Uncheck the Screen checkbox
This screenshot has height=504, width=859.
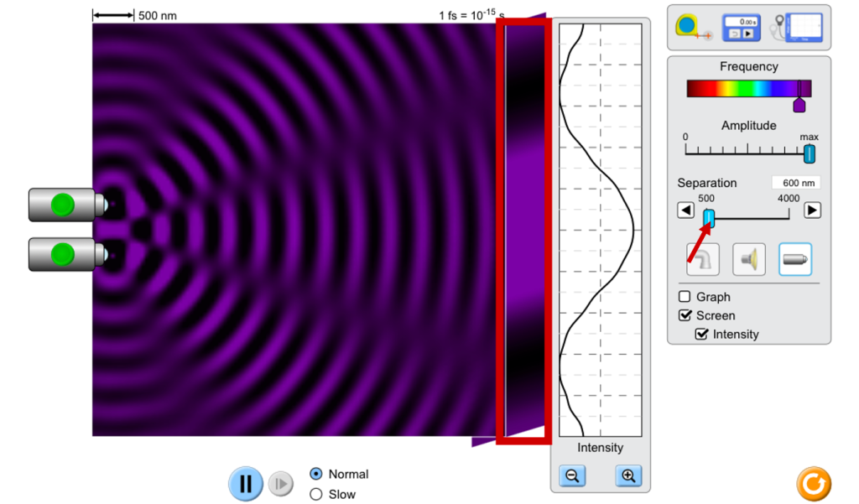pos(685,315)
